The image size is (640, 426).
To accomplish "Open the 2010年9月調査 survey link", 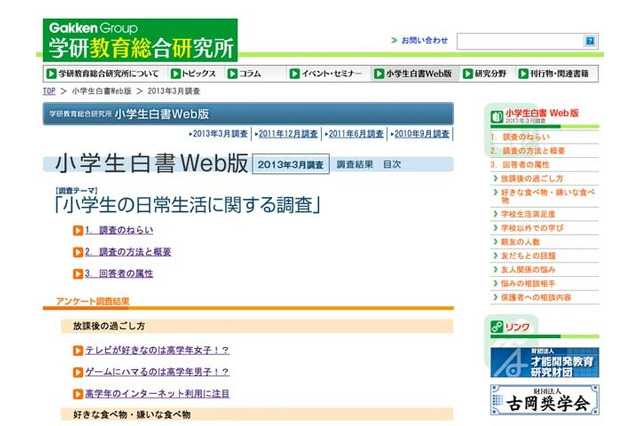I will pyautogui.click(x=422, y=134).
